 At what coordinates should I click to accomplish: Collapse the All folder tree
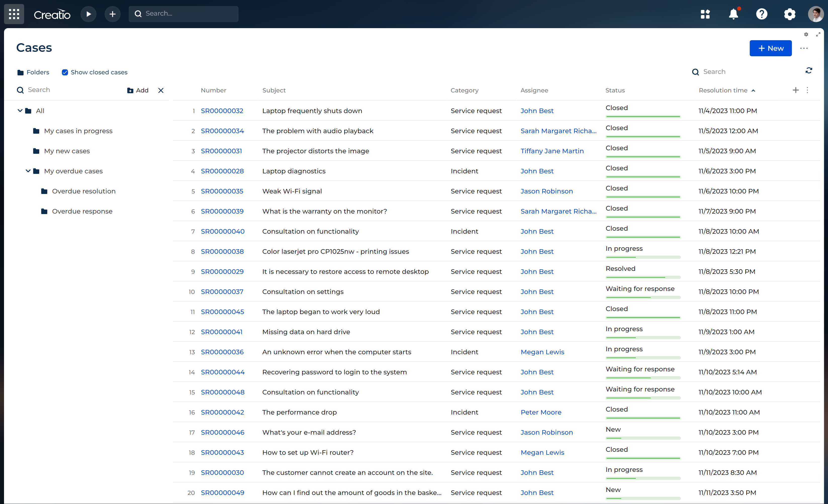pos(20,111)
